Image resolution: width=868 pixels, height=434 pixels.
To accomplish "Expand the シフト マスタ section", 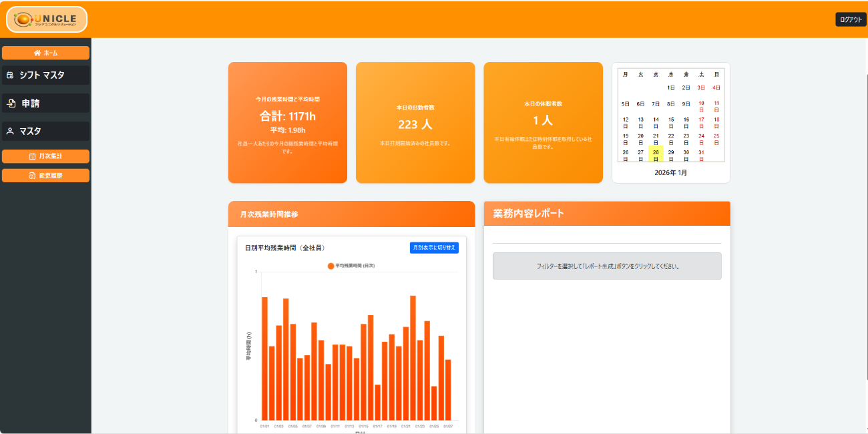I will (45, 75).
